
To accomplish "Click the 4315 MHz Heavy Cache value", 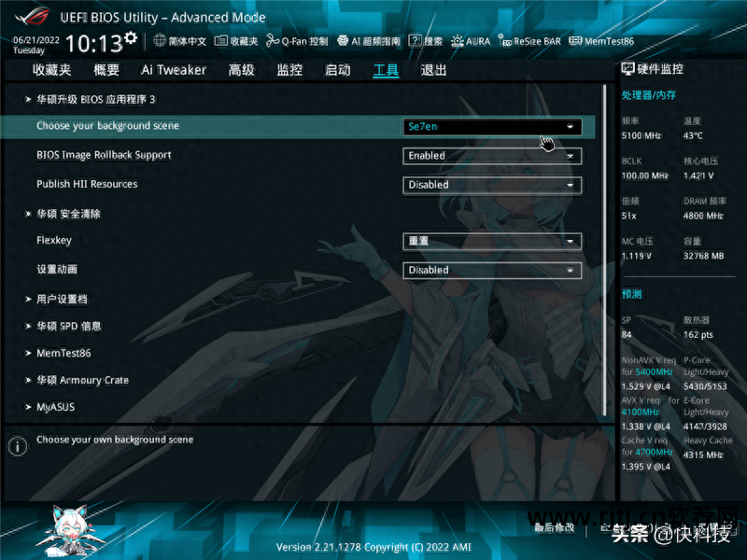I will (x=703, y=455).
